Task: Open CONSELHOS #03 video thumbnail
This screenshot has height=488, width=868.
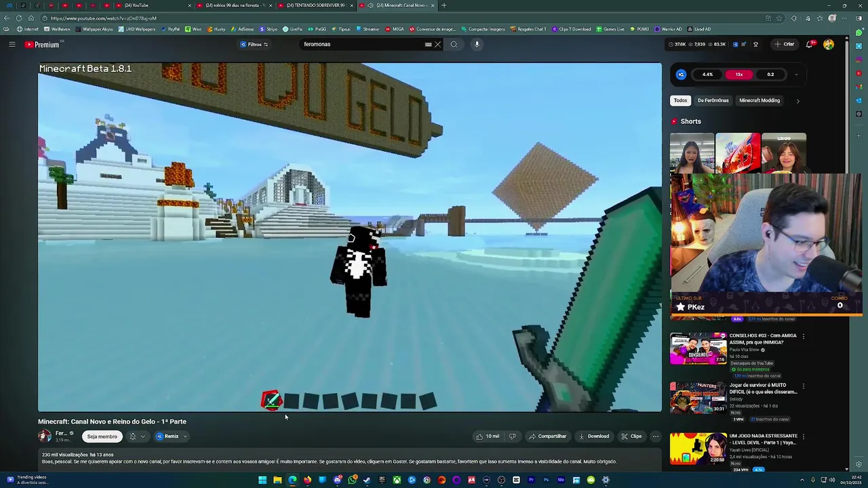Action: pos(698,348)
